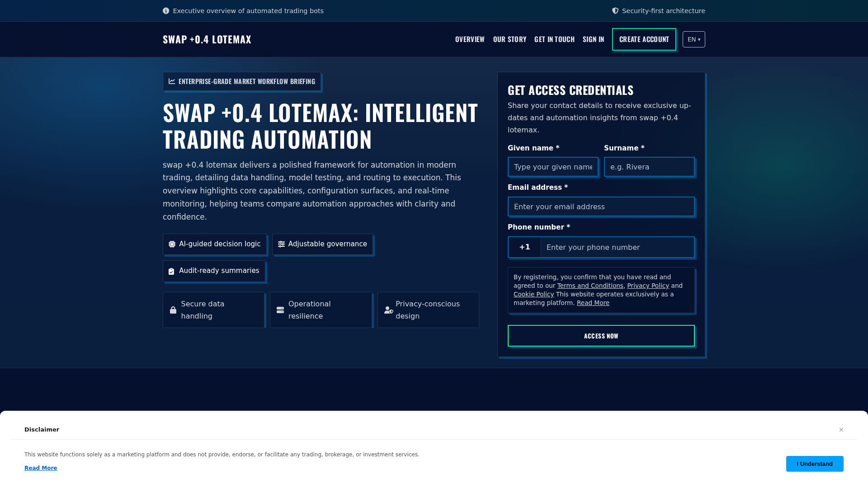This screenshot has width=868, height=488.
Task: Click Executive overview of automated trading bots text
Action: click(248, 11)
